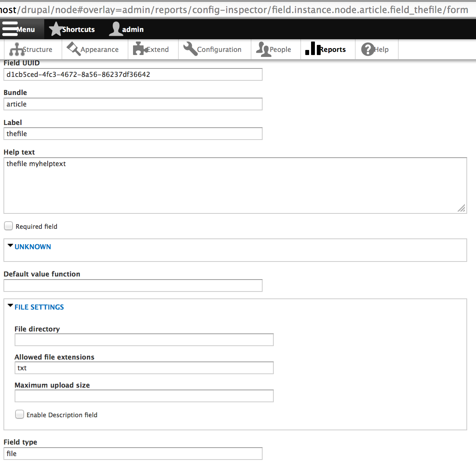Collapse the UNKNOWN fieldset triangle

(10, 245)
